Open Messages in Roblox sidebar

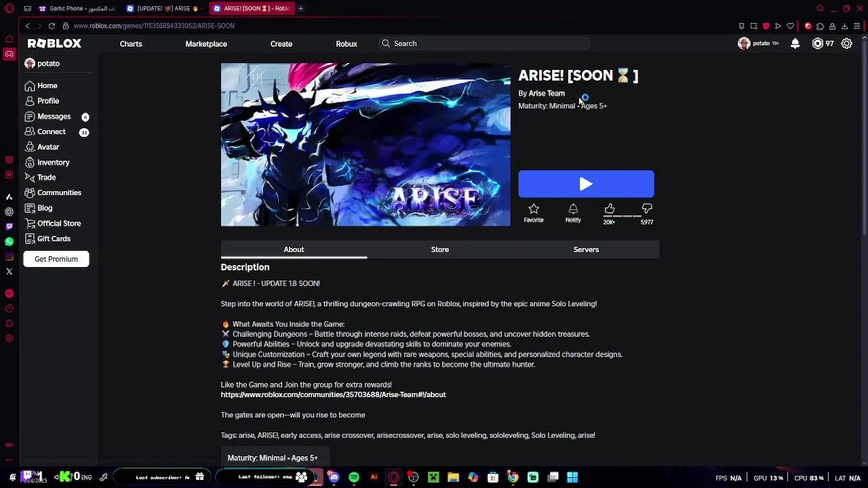[47, 117]
